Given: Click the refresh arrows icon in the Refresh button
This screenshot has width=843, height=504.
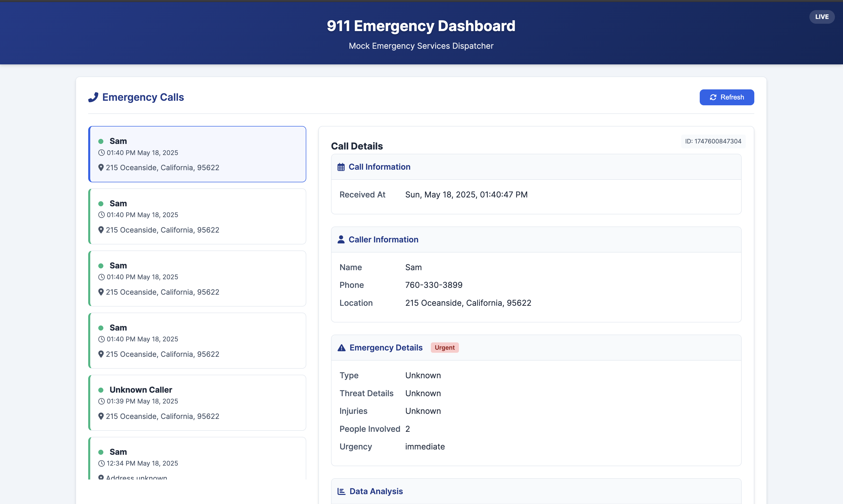Looking at the screenshot, I should click(713, 97).
